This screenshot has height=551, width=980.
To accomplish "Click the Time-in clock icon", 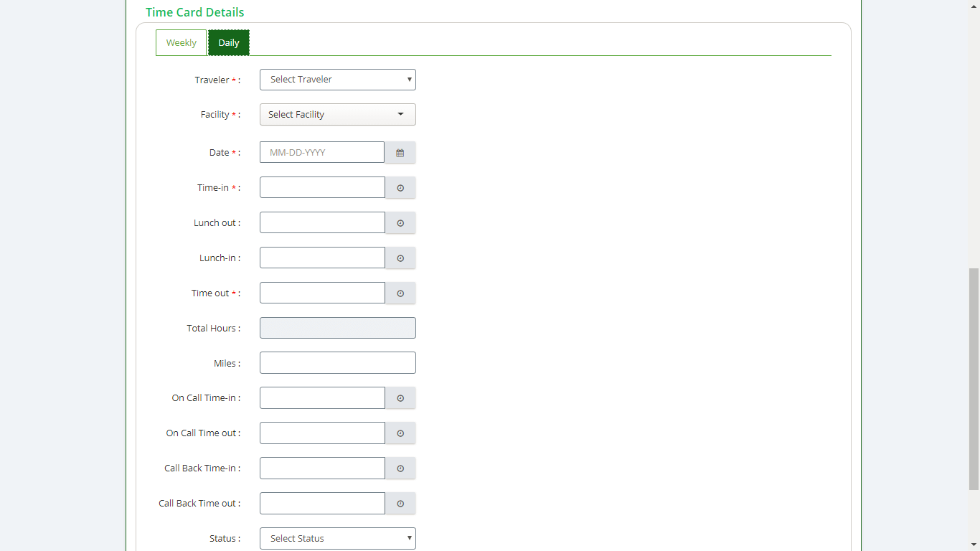I will [x=400, y=188].
